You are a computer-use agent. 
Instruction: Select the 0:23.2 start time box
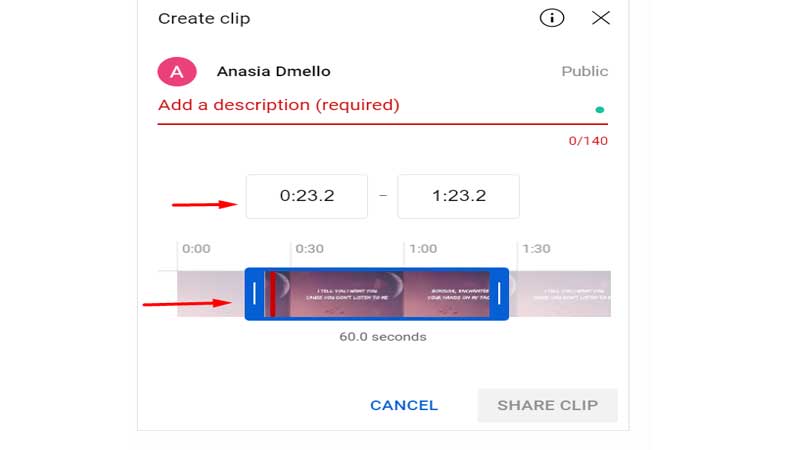pos(307,196)
